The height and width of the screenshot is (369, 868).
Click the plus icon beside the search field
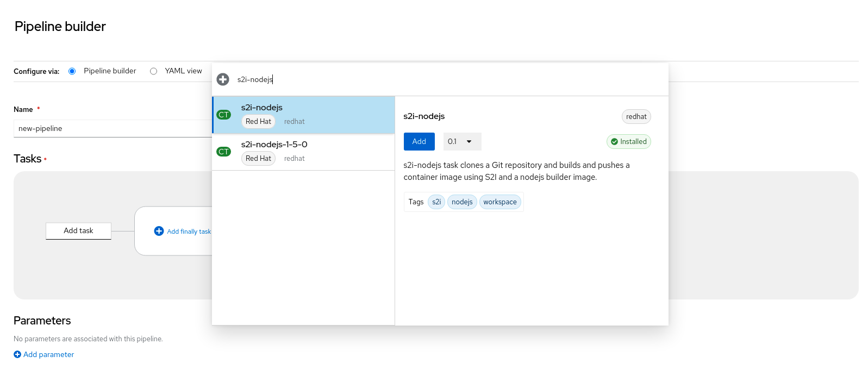tap(223, 79)
